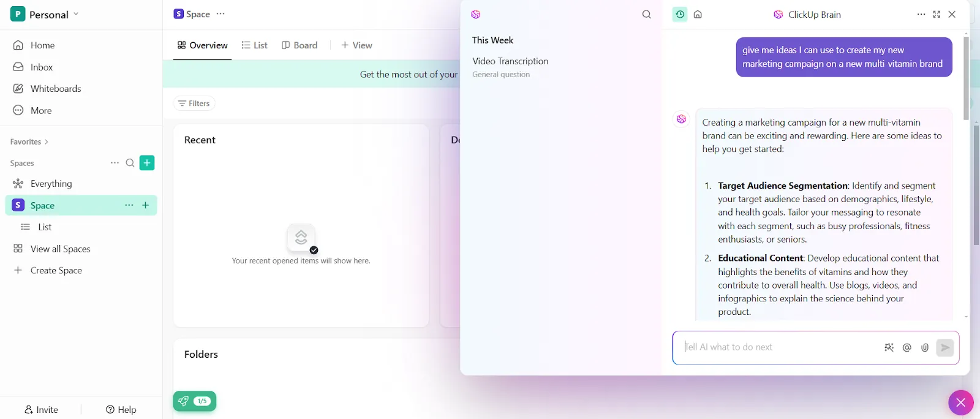Image resolution: width=980 pixels, height=419 pixels.
Task: Switch to the List tab
Action: pyautogui.click(x=254, y=45)
